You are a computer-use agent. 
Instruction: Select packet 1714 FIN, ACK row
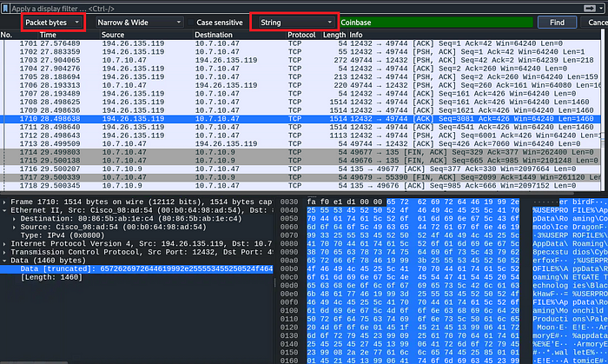[301, 152]
